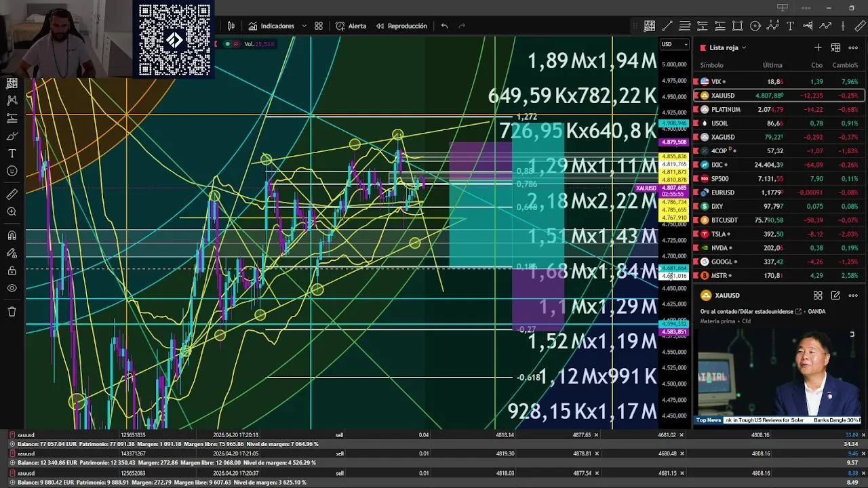Select the horizontal ray tool in favorites bar
This screenshot has height=488, width=868.
pyautogui.click(x=808, y=26)
